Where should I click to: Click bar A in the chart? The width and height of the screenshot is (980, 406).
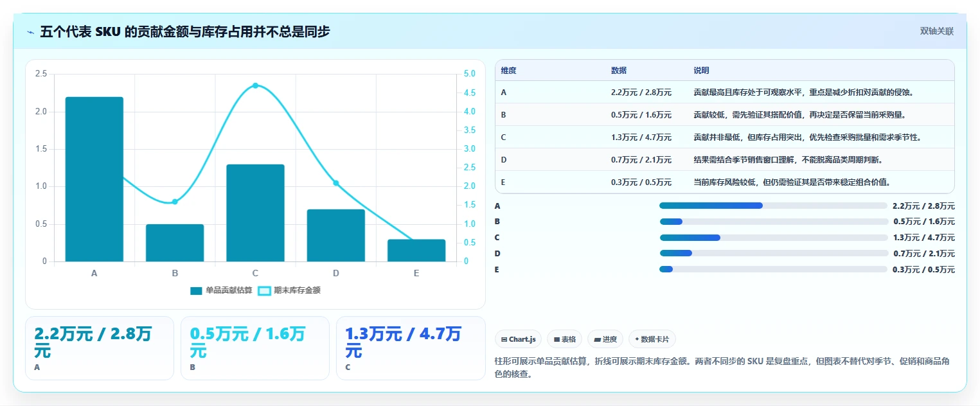[x=94, y=179]
